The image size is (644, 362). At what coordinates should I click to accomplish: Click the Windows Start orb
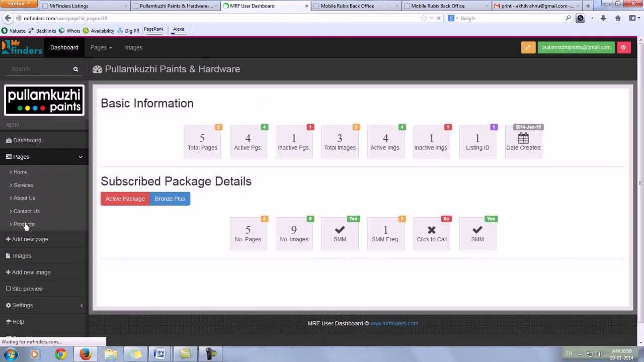click(11, 354)
